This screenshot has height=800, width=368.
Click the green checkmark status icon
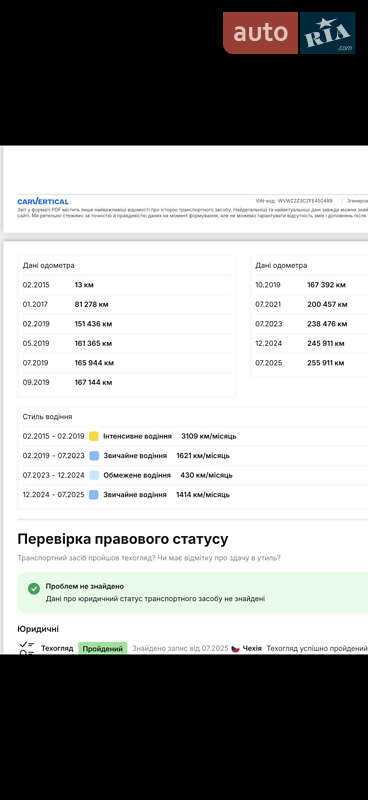[x=34, y=589]
